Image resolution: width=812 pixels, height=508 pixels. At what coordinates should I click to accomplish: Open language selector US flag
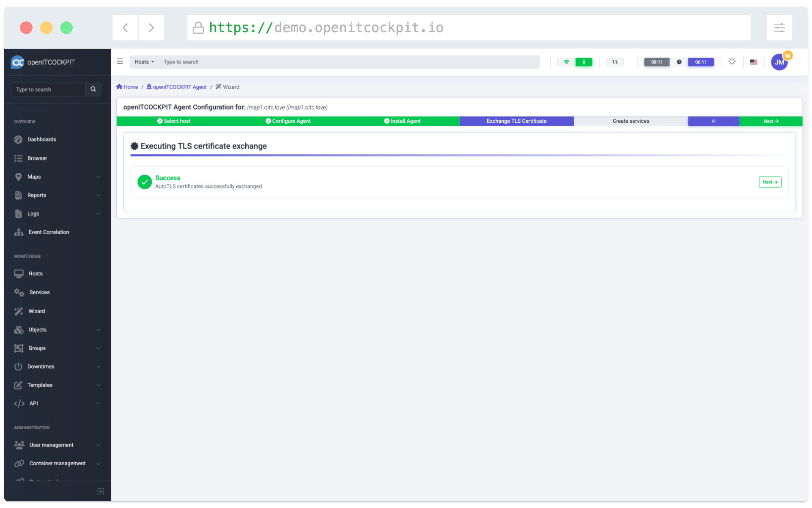pos(754,62)
